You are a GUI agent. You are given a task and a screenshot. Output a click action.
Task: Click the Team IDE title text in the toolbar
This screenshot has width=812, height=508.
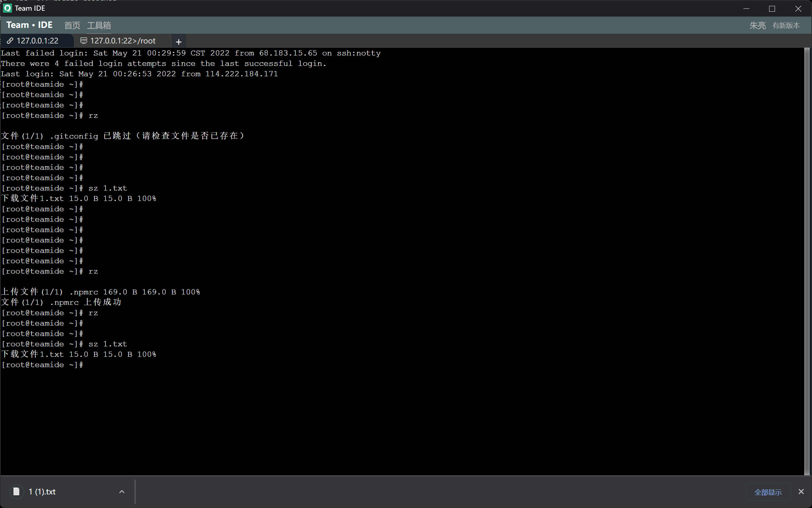coord(29,25)
